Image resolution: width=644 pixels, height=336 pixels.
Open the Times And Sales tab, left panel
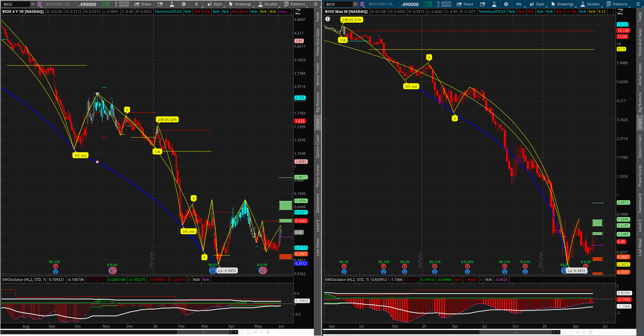click(318, 42)
